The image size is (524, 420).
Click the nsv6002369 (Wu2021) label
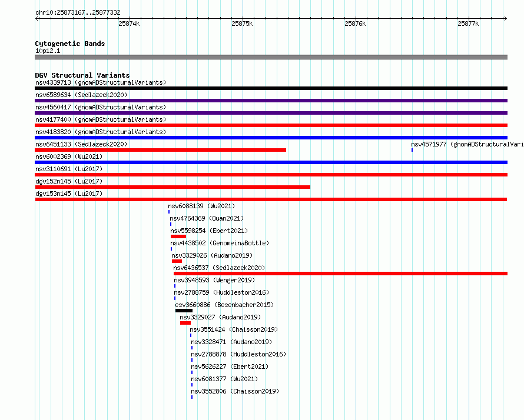(69, 156)
